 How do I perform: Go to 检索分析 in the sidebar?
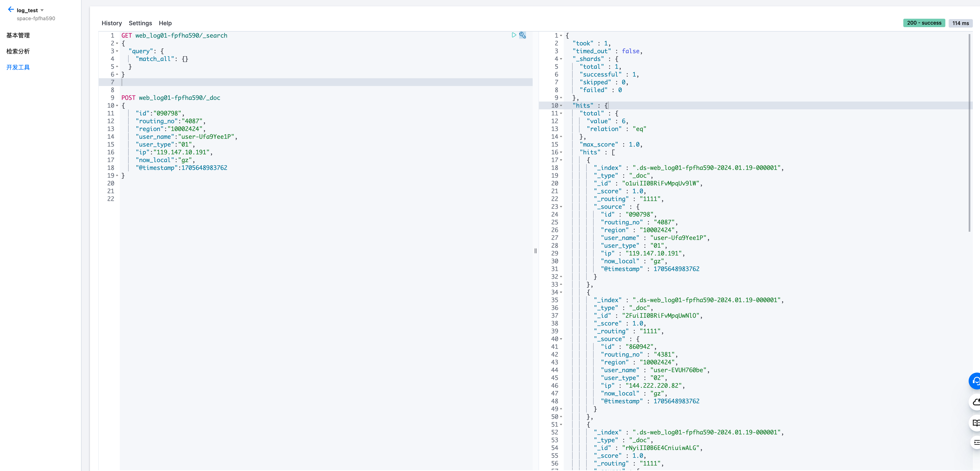pos(18,51)
